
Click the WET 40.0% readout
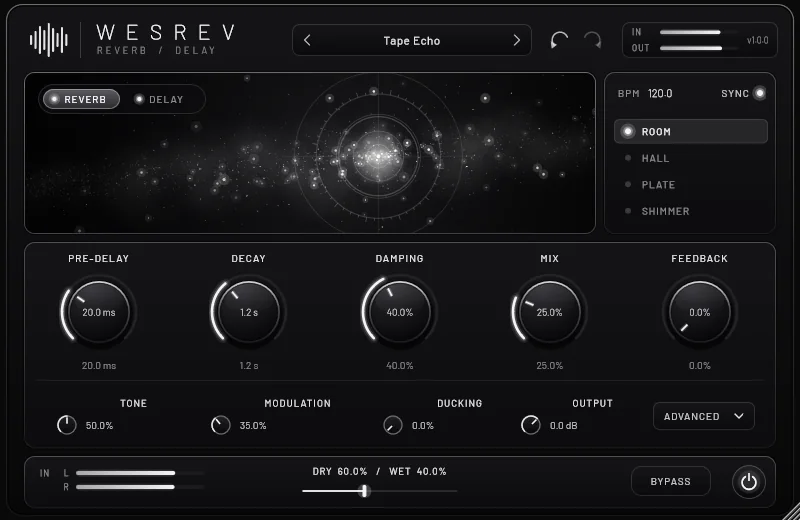click(x=417, y=472)
